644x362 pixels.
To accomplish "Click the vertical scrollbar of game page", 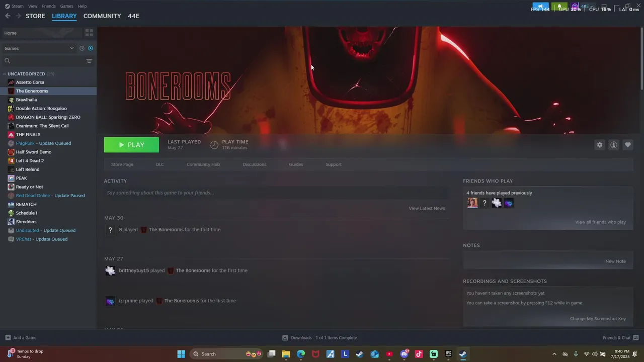I will point(641,58).
